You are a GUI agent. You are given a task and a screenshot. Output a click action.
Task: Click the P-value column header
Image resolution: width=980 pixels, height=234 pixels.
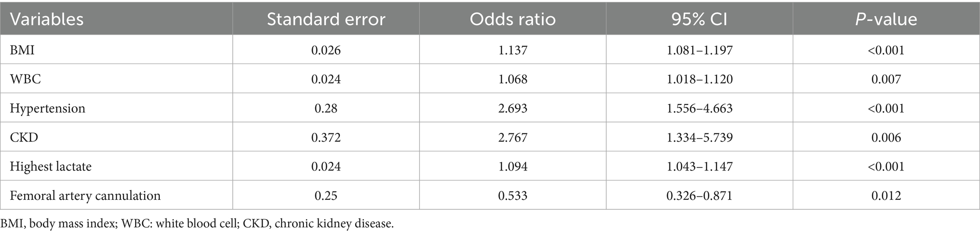(886, 19)
